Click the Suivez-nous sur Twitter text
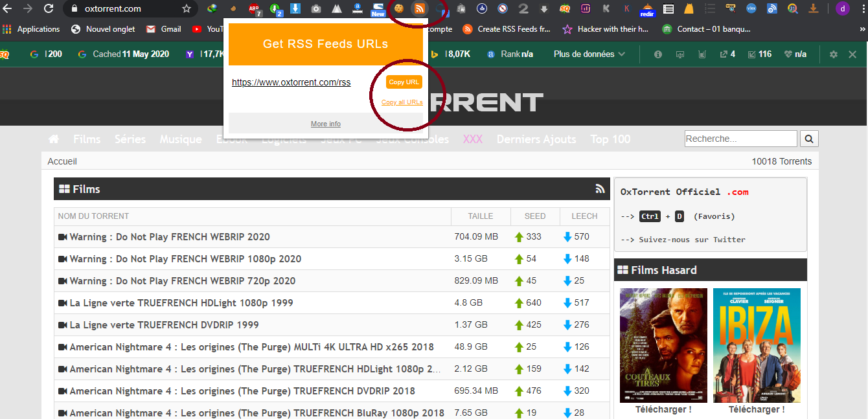The width and height of the screenshot is (868, 419). (692, 240)
